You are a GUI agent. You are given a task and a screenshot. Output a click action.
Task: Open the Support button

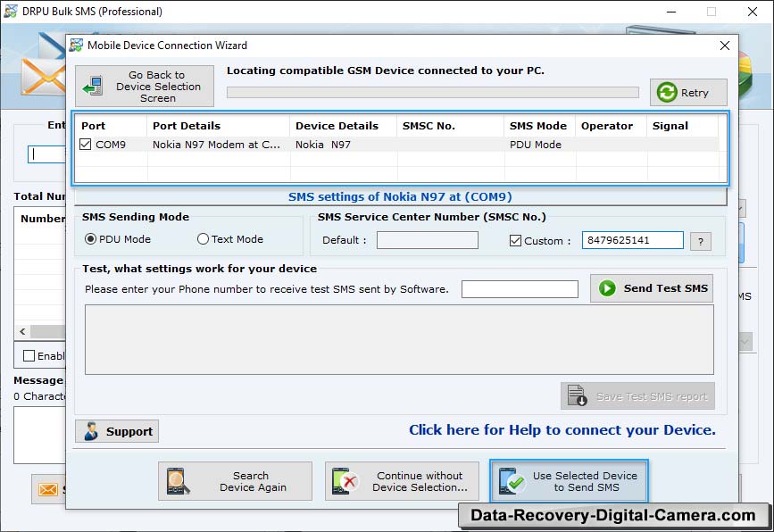(117, 431)
